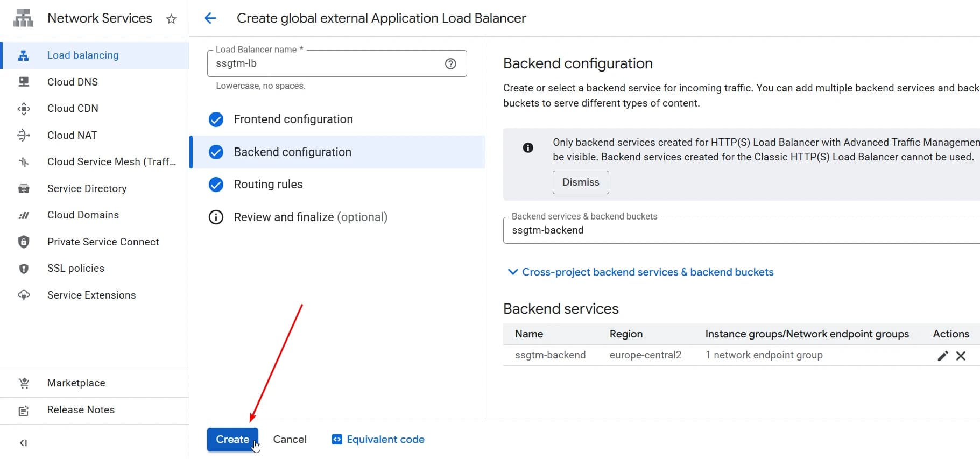Image resolution: width=980 pixels, height=459 pixels.
Task: Click the Cloud Domains sidebar icon
Action: coord(24,215)
